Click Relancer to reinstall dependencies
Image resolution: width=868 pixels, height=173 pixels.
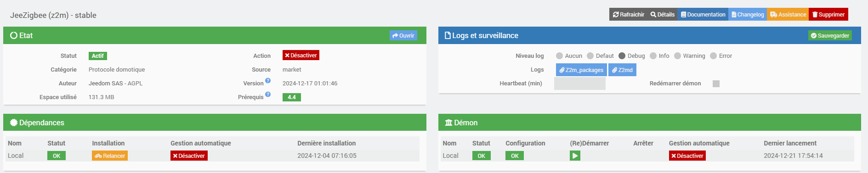tap(110, 156)
